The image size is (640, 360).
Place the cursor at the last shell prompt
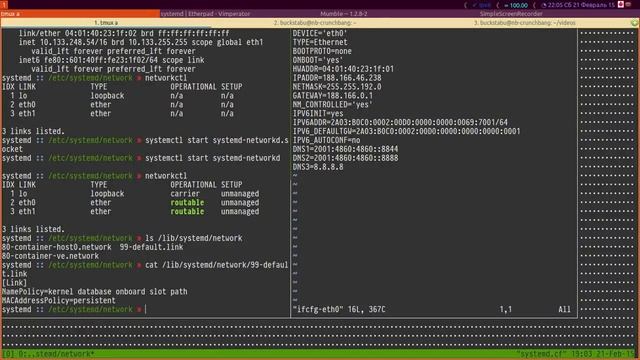click(145, 309)
